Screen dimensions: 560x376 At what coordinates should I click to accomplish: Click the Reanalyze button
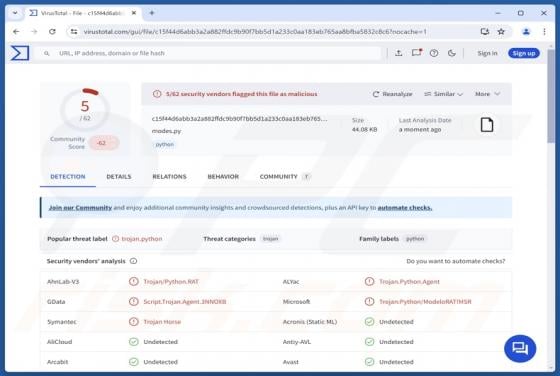click(x=392, y=94)
